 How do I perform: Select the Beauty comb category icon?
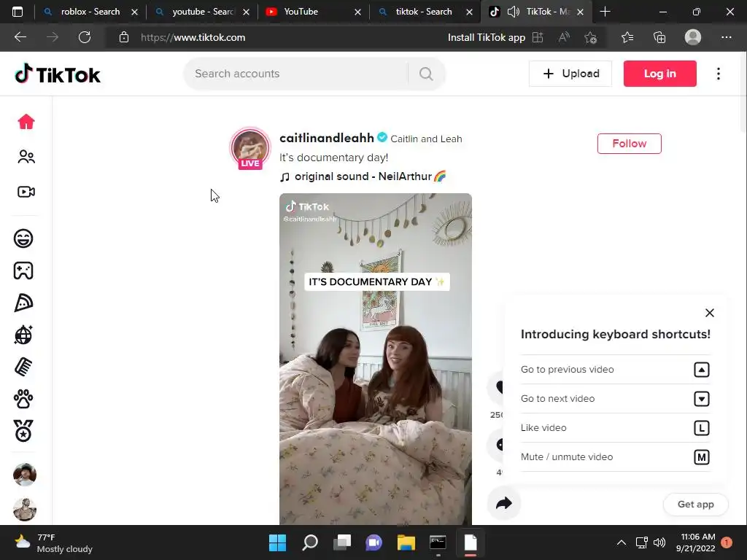(x=23, y=367)
